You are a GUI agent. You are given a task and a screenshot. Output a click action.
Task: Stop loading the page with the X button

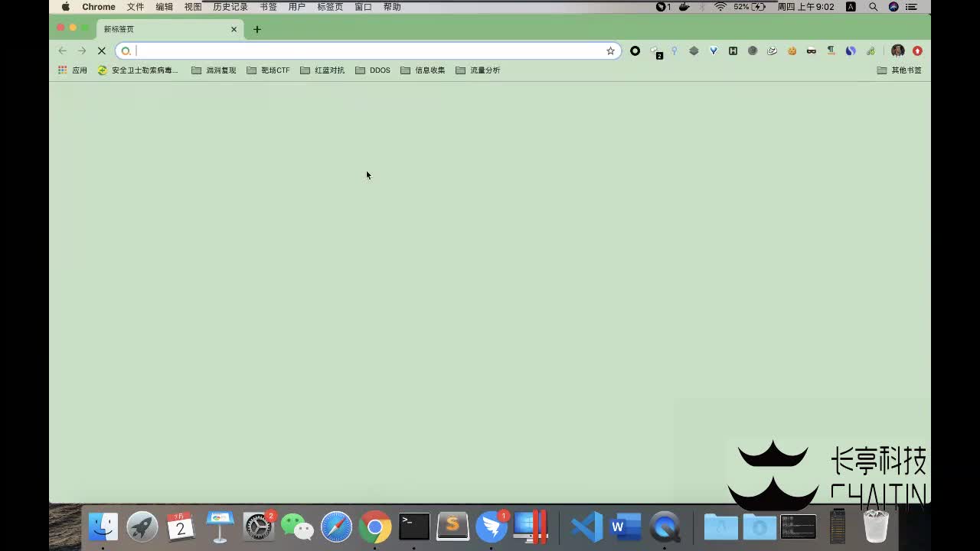click(x=101, y=51)
